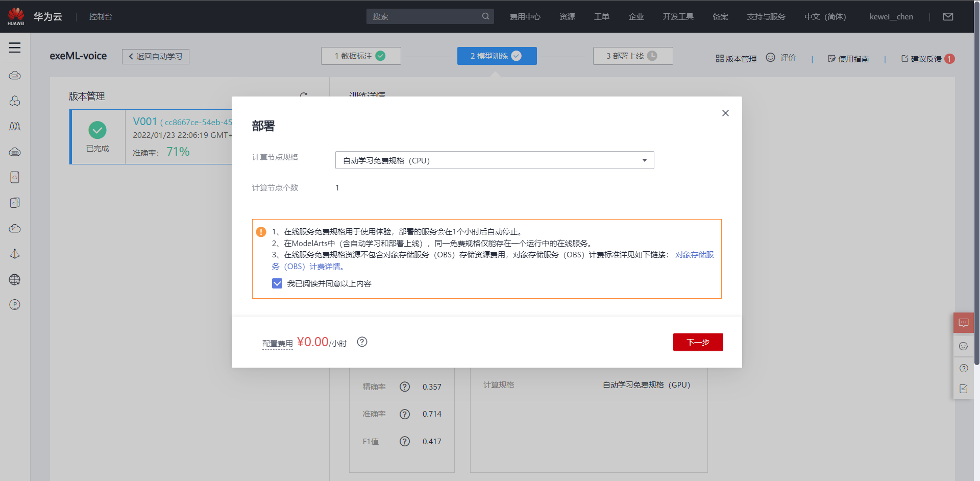Click the 下一步 button
980x481 pixels.
pos(698,342)
